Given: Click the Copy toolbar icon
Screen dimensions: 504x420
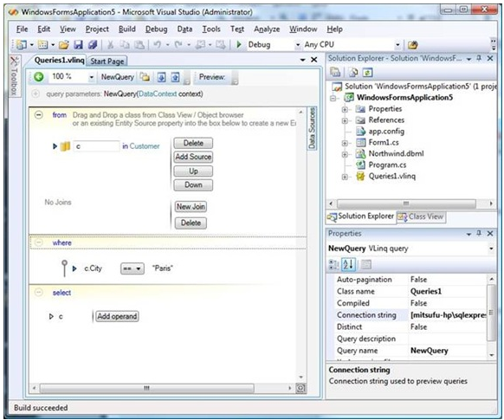Looking at the screenshot, I should click(125, 45).
